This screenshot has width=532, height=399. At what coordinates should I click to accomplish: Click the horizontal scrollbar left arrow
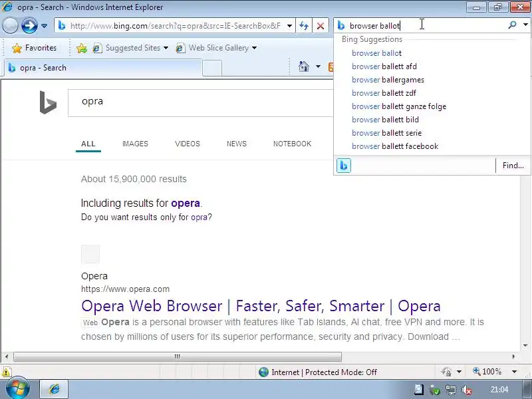7,356
